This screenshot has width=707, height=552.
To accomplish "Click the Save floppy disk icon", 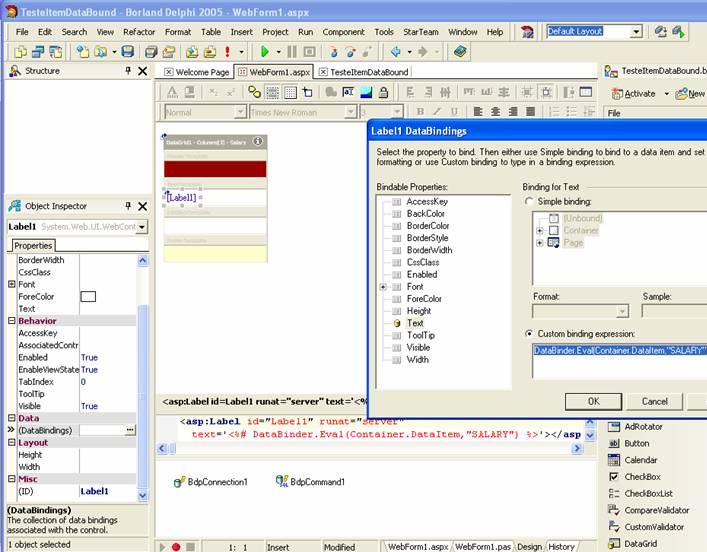I will pyautogui.click(x=128, y=52).
